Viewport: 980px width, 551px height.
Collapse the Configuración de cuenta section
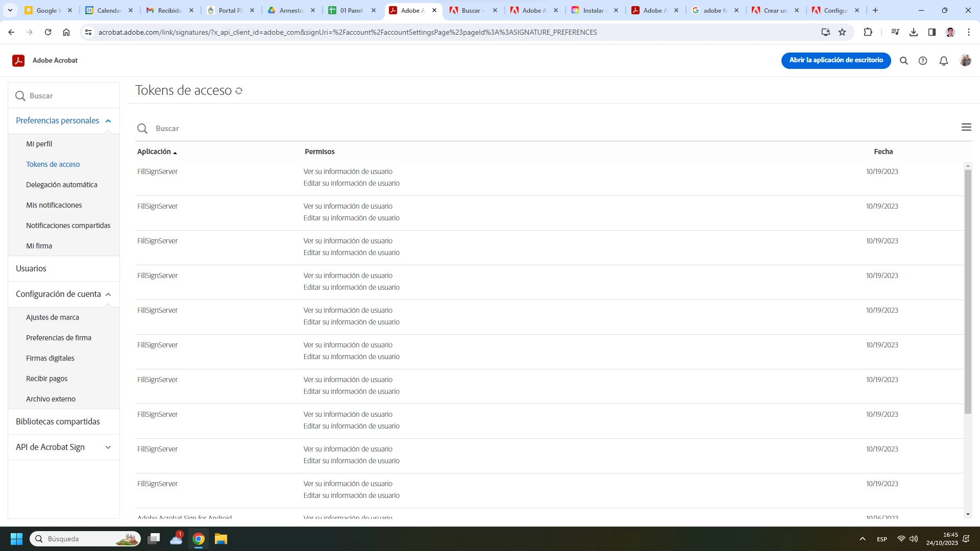(x=108, y=294)
